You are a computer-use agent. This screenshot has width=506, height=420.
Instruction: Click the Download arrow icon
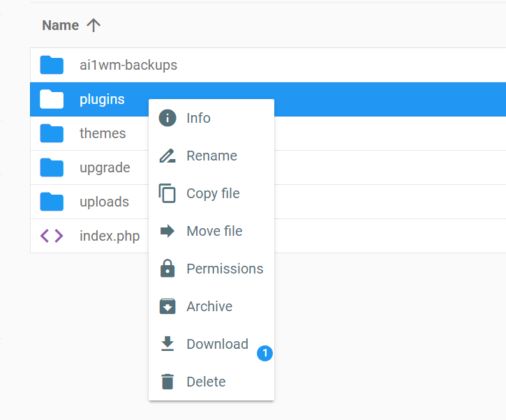[168, 344]
